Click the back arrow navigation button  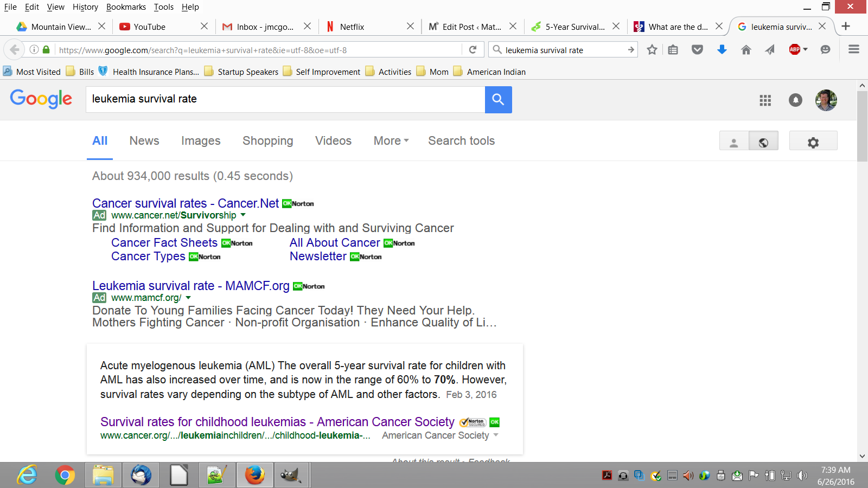(15, 50)
